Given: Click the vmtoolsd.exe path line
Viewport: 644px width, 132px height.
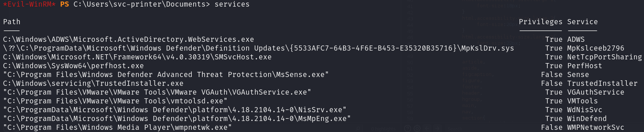Looking at the screenshot, I should [115, 101].
